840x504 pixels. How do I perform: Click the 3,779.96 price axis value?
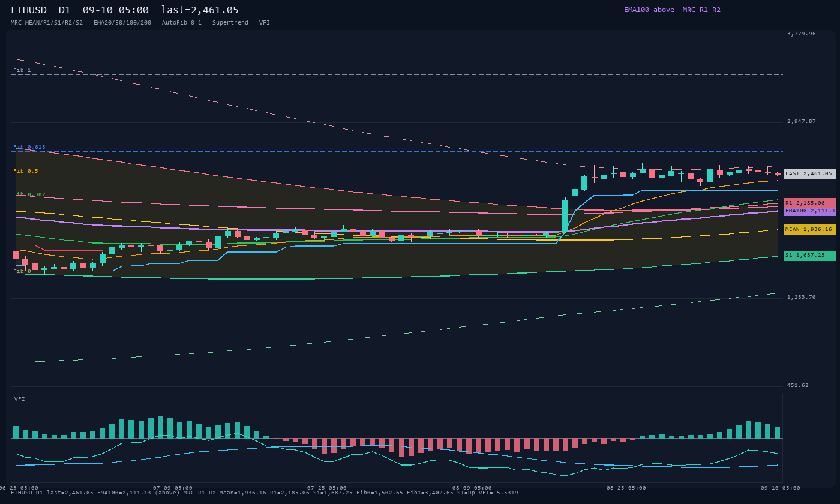tap(802, 34)
